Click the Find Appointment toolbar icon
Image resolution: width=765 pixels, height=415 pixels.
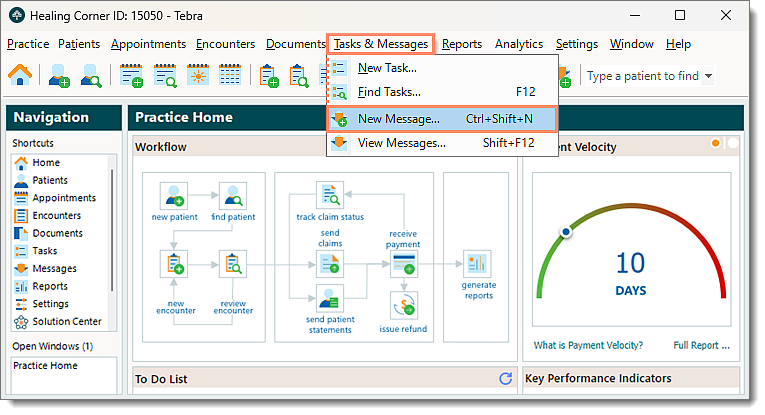coord(165,76)
